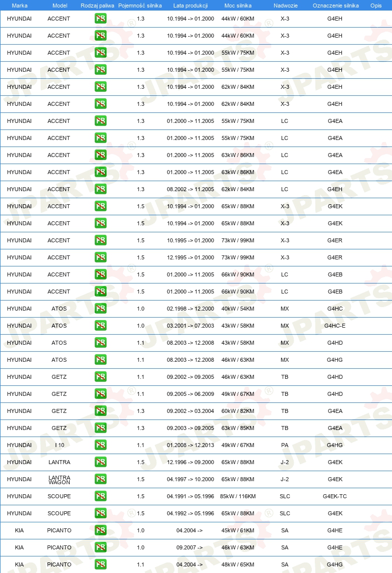Select the 09.2007 -> production years cell

click(189, 547)
